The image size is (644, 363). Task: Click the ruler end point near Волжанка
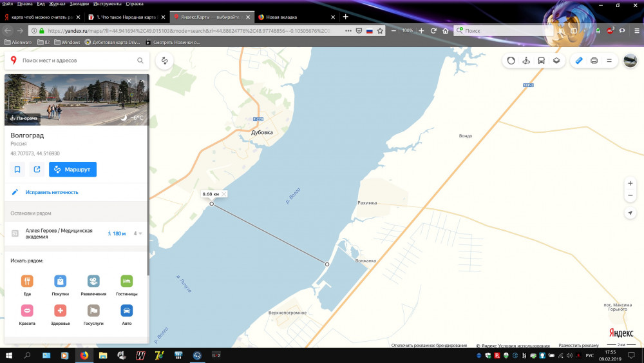[x=327, y=264]
